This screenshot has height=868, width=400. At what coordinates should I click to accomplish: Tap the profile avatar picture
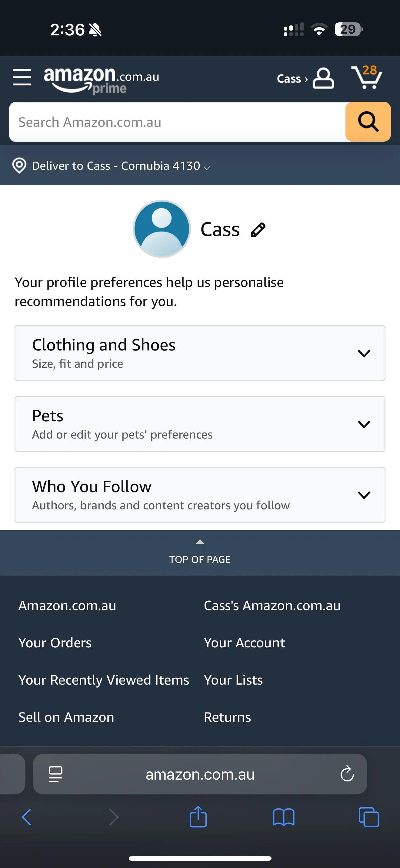click(x=162, y=229)
